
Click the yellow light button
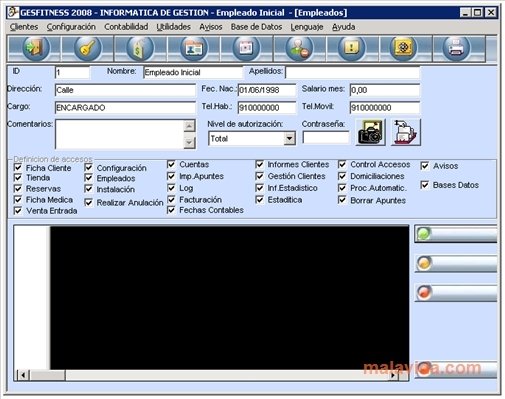point(456,263)
